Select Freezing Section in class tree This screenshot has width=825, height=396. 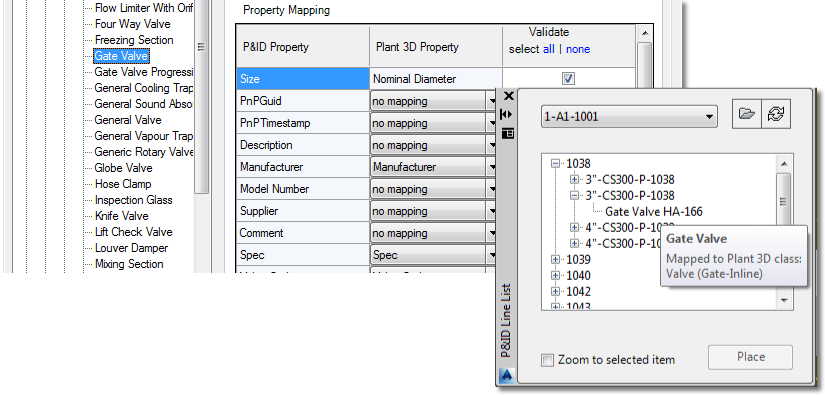pos(134,40)
